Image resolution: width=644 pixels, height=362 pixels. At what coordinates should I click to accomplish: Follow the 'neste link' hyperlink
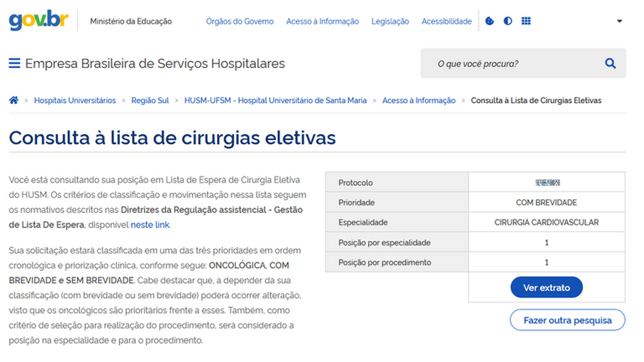150,225
